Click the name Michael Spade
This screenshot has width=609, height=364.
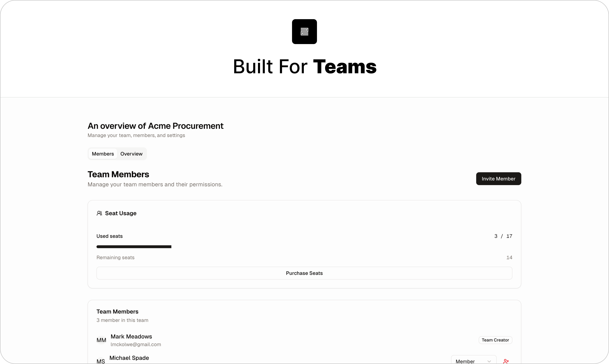tap(129, 358)
